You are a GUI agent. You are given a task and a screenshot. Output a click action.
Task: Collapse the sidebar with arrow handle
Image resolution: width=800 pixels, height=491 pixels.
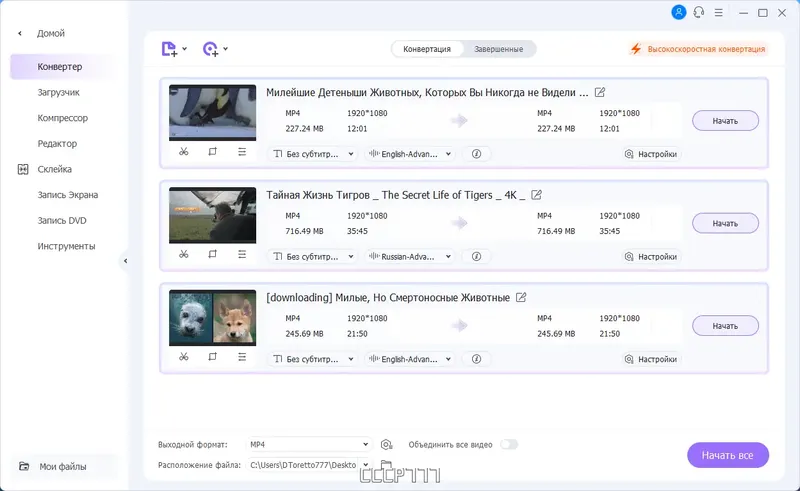[125, 261]
